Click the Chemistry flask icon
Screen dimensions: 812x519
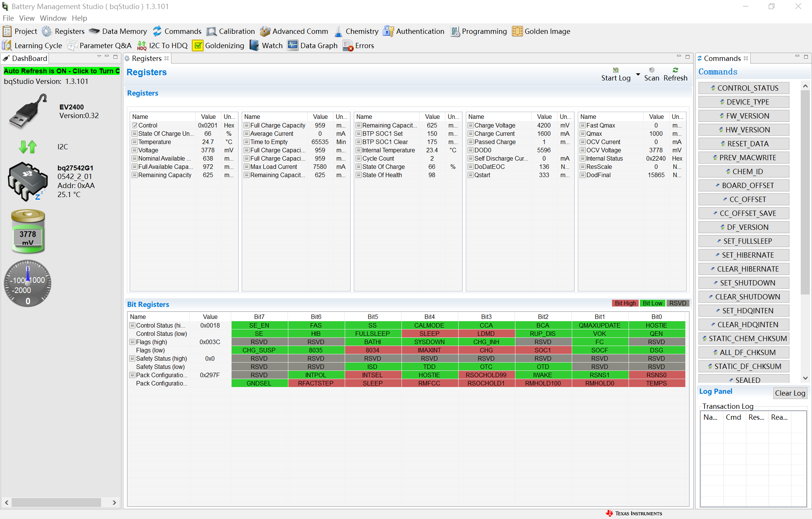(x=338, y=31)
